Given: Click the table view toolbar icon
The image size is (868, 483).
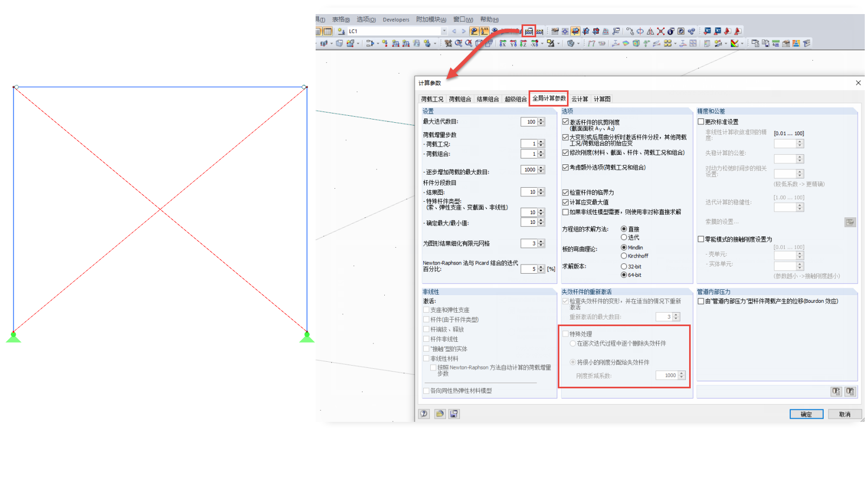Looking at the screenshot, I should click(x=328, y=31).
